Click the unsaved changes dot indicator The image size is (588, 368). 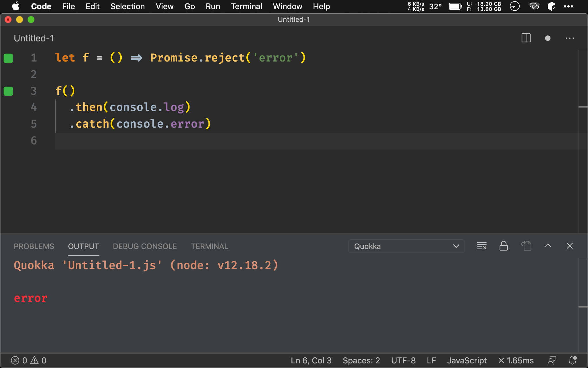coord(548,38)
